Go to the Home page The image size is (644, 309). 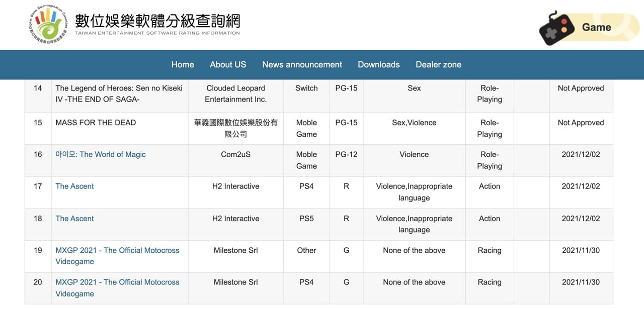[183, 64]
